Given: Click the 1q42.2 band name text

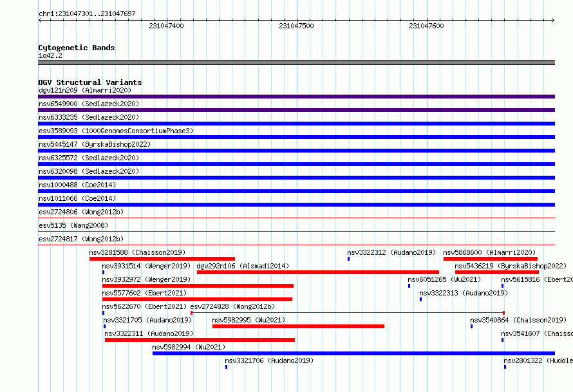Looking at the screenshot, I should click(x=50, y=55).
